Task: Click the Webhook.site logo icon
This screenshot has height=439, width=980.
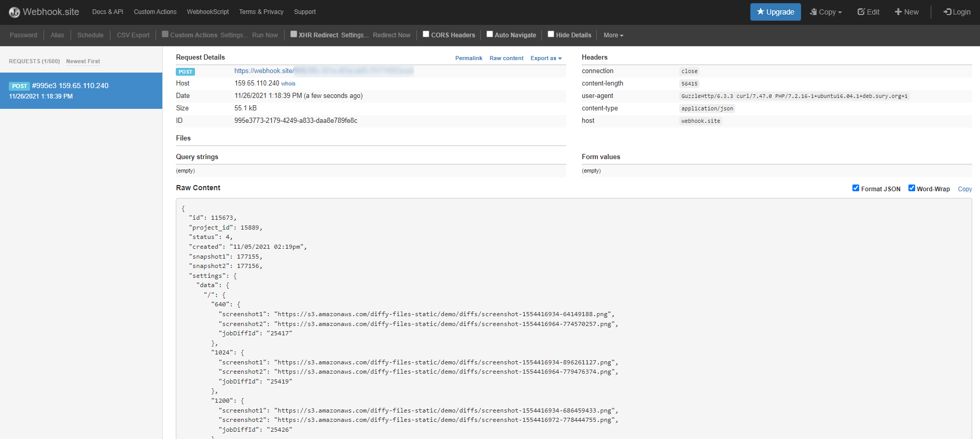Action: (x=15, y=12)
